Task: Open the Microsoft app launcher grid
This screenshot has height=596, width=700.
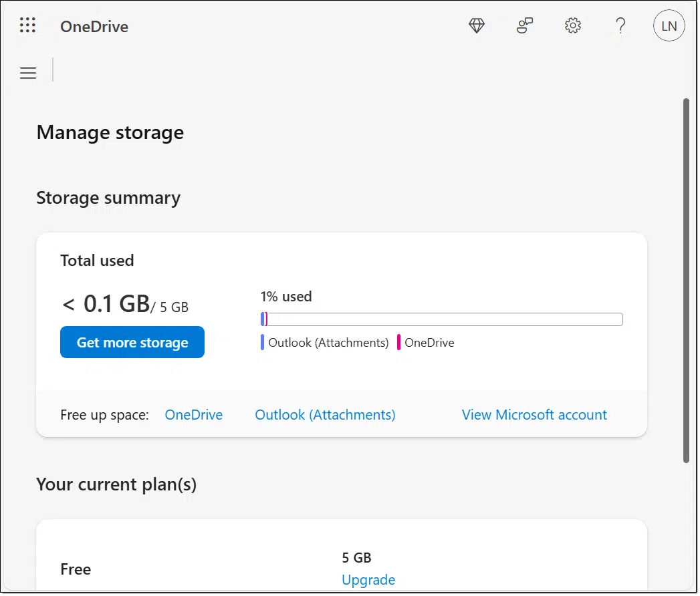Action: click(27, 26)
